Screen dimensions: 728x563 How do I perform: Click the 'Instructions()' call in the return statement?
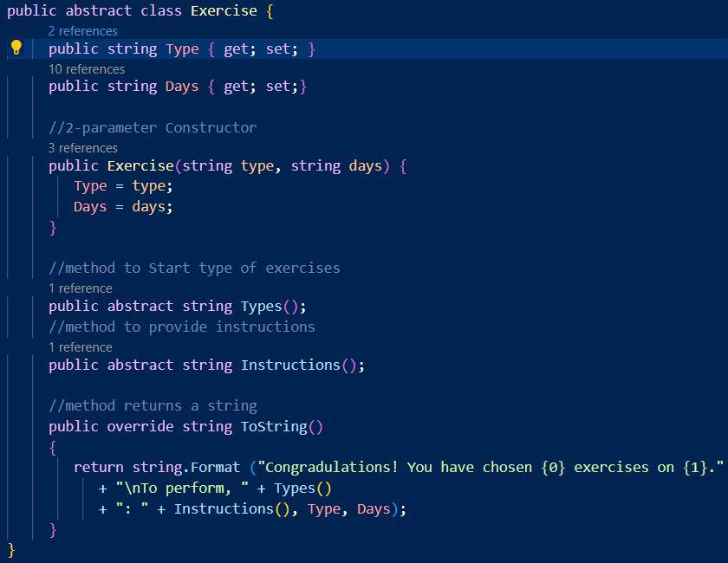pos(232,509)
